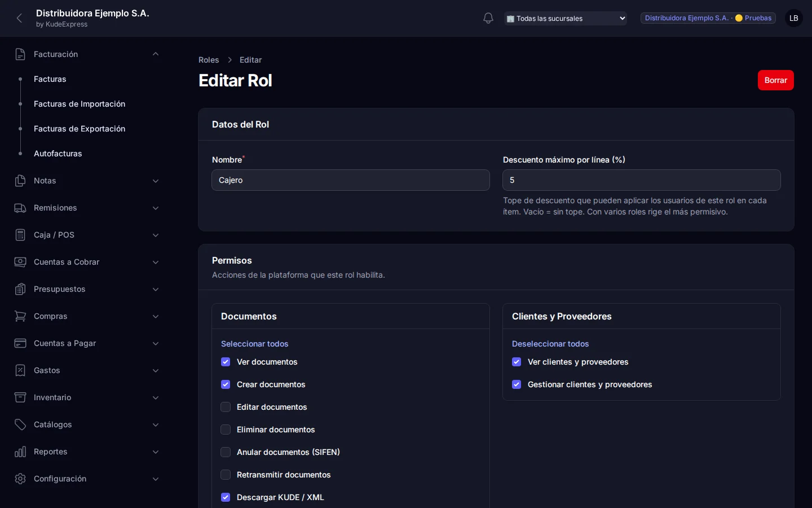Expand the Remisiones section chevron

pos(156,208)
